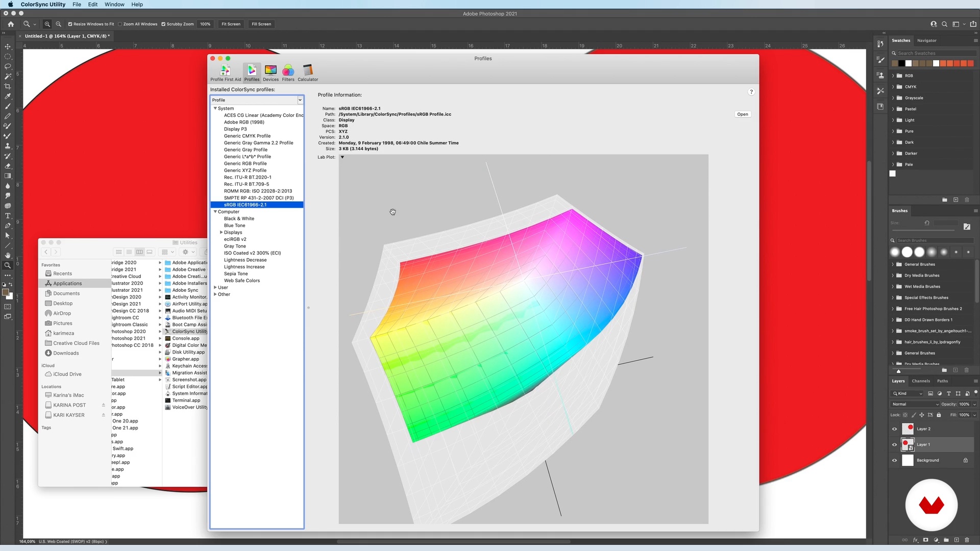Click the Zoom Out option icon
The height and width of the screenshot is (551, 980).
59,24
